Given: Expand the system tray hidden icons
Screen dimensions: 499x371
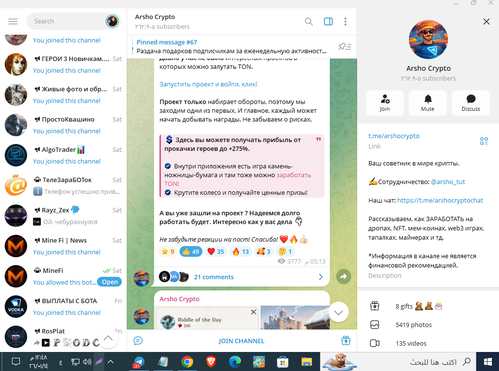Looking at the screenshot, I should coord(111,362).
